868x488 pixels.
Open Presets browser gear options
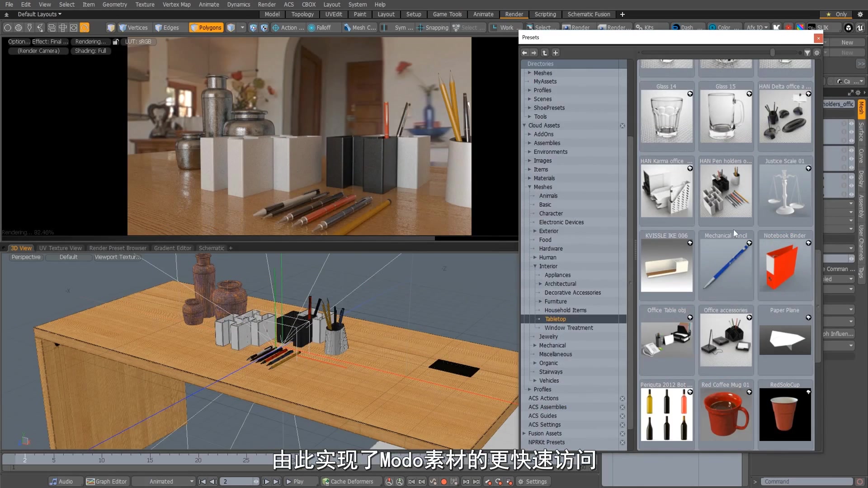coord(817,53)
